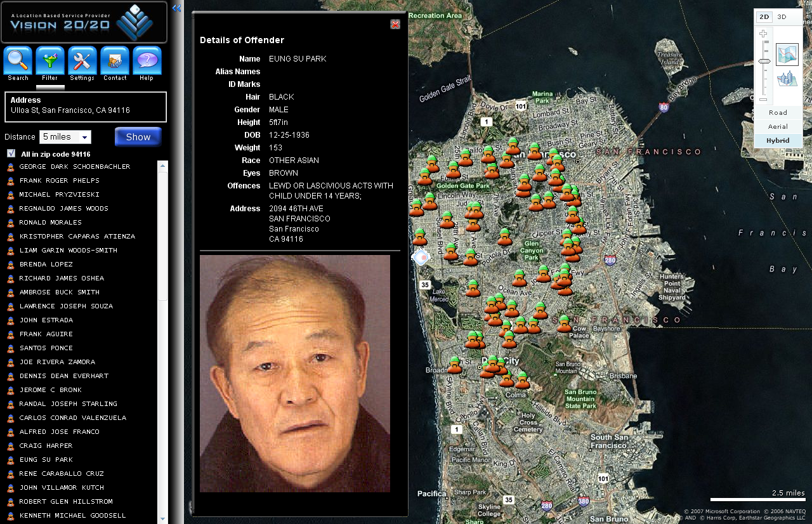The width and height of the screenshot is (812, 524).
Task: Select LIAM GARIN WOODS-SMITH in the list
Action: coord(69,251)
